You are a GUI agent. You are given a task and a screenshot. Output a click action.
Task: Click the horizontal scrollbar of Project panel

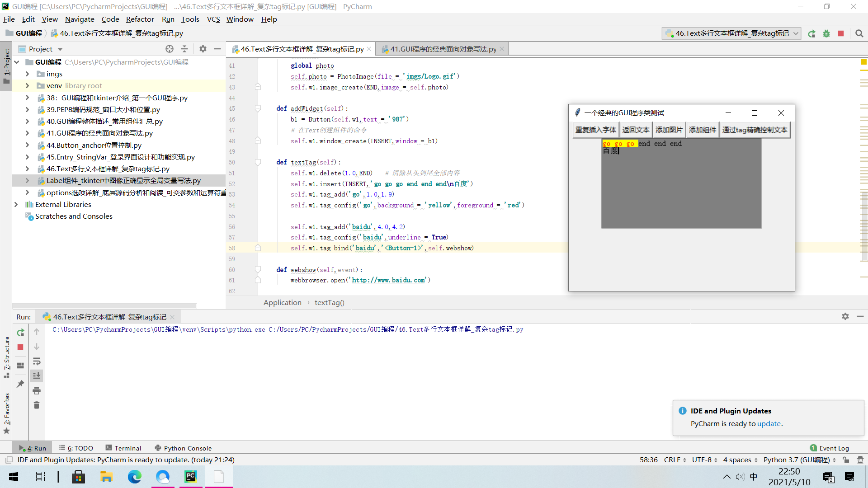(104, 305)
